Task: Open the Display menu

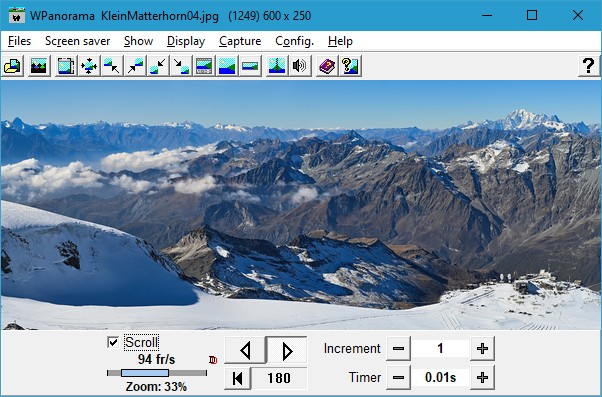Action: (186, 41)
